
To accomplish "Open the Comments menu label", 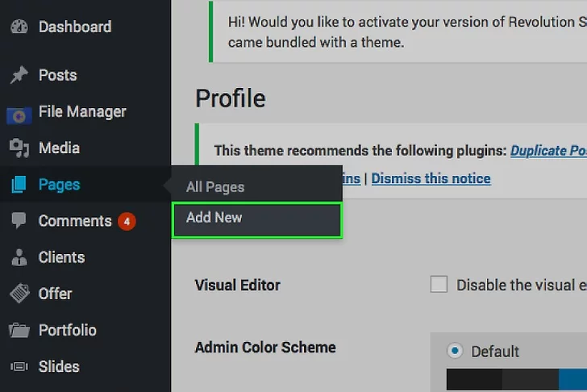I will (x=75, y=221).
